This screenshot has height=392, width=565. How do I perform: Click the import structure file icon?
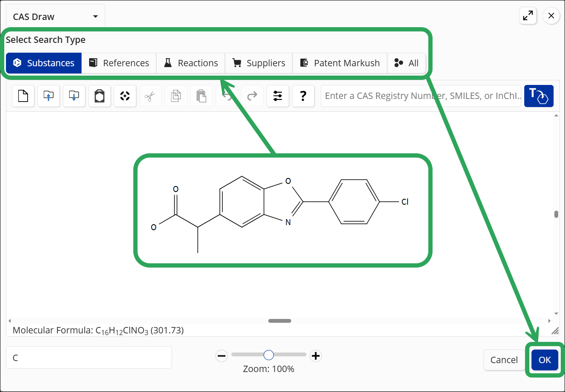pos(48,96)
